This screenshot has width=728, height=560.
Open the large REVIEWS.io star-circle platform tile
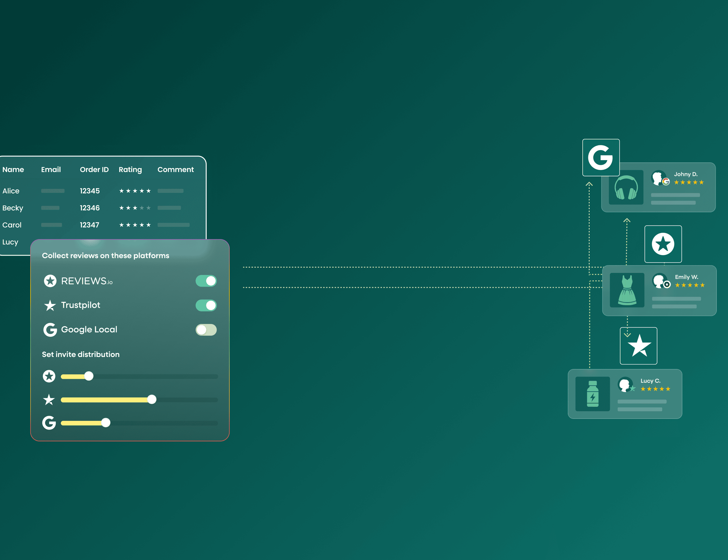[663, 244]
